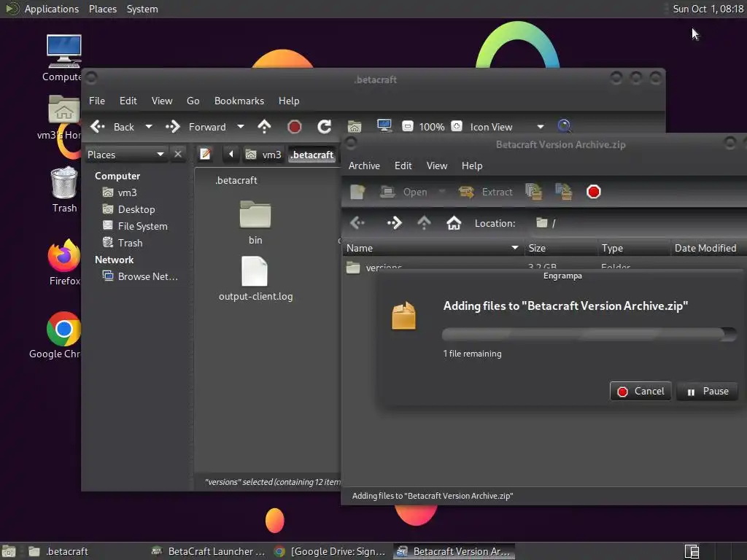The image size is (747, 560).
Task: Click the add files icon in Engrampa
Action: (x=533, y=192)
